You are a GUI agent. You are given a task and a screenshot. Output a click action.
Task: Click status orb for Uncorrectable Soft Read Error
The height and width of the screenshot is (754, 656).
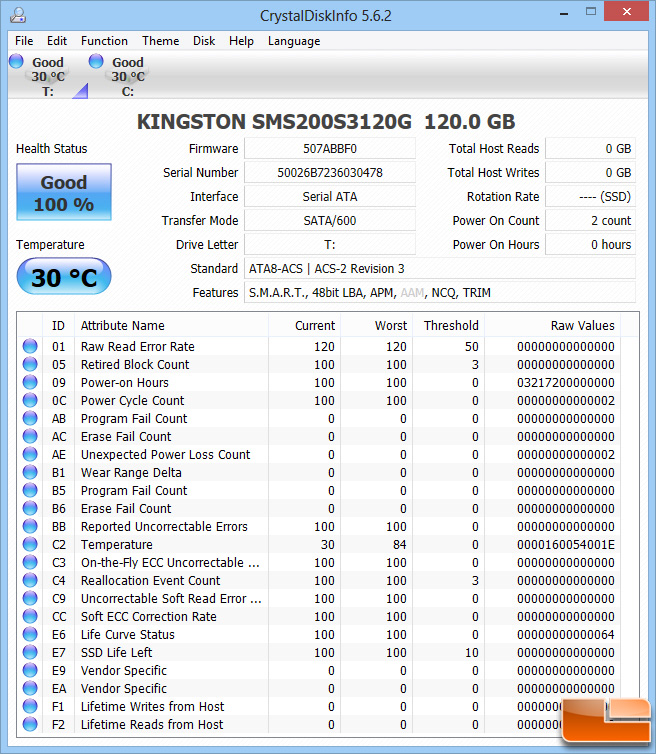(30, 598)
